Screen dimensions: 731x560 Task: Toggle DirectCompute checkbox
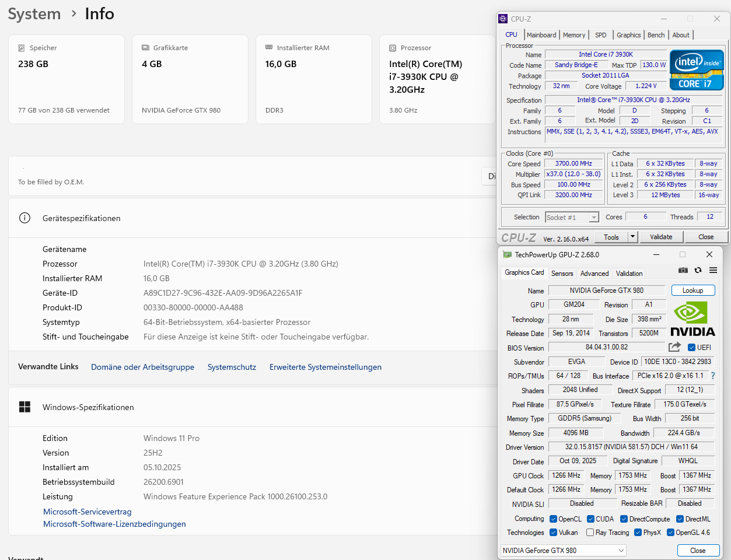(x=624, y=519)
